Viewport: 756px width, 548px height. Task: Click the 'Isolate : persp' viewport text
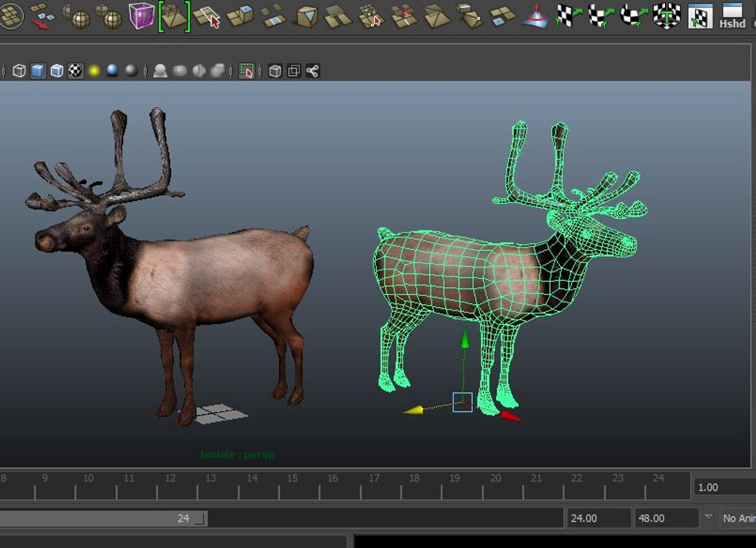pyautogui.click(x=238, y=455)
